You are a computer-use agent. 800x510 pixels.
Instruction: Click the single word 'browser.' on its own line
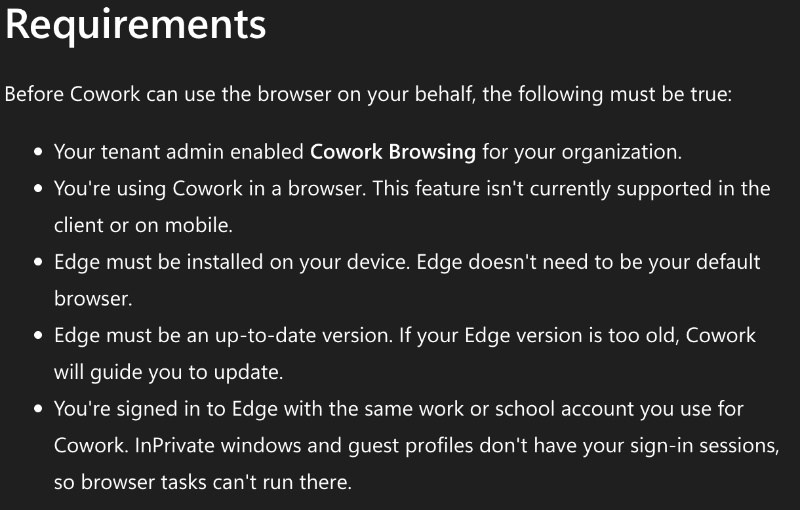click(x=93, y=299)
